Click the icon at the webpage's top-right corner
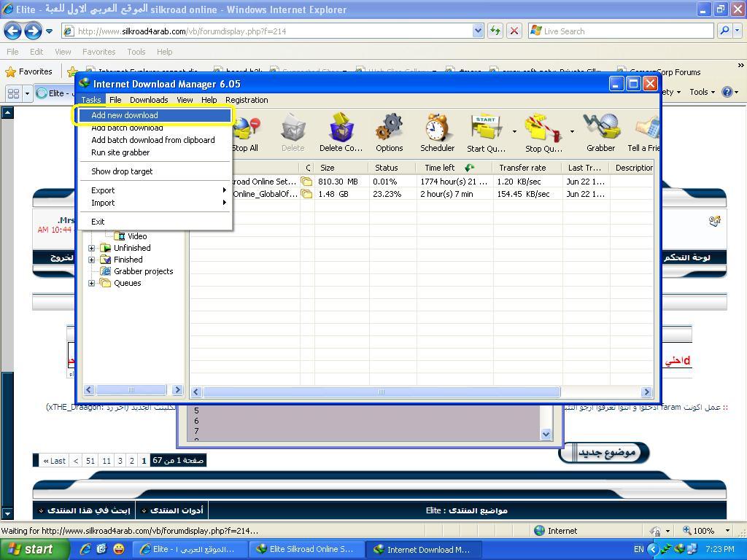The width and height of the screenshot is (747, 560). (715, 221)
